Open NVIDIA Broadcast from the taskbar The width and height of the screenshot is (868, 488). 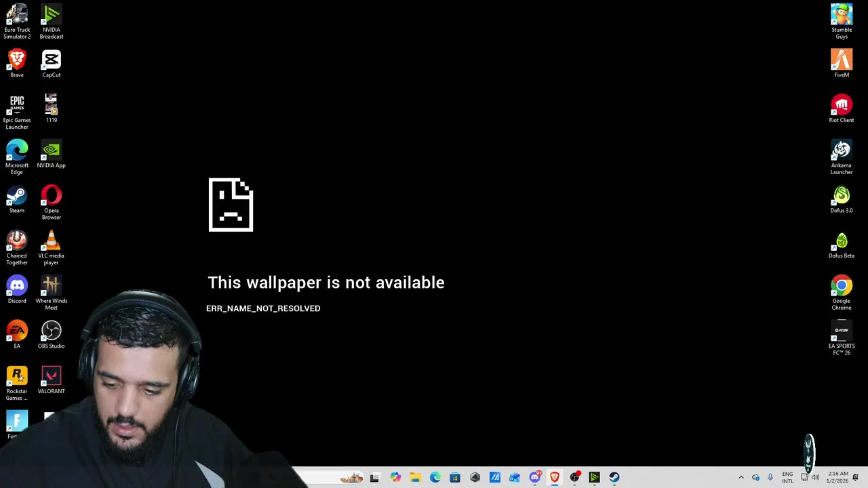(595, 477)
